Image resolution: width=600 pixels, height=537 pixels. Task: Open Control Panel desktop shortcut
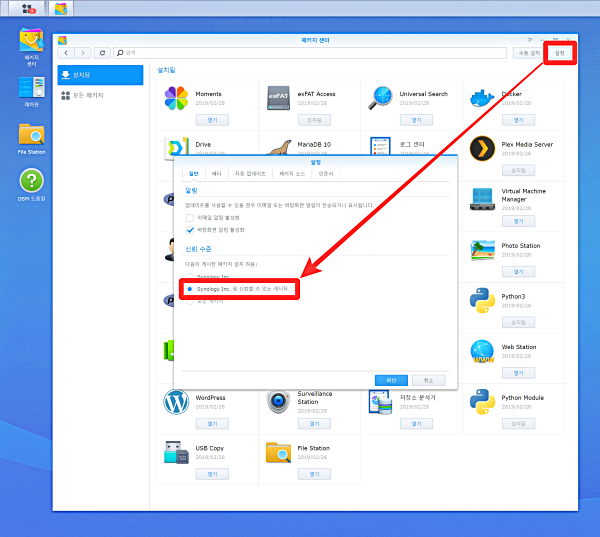coord(31,92)
